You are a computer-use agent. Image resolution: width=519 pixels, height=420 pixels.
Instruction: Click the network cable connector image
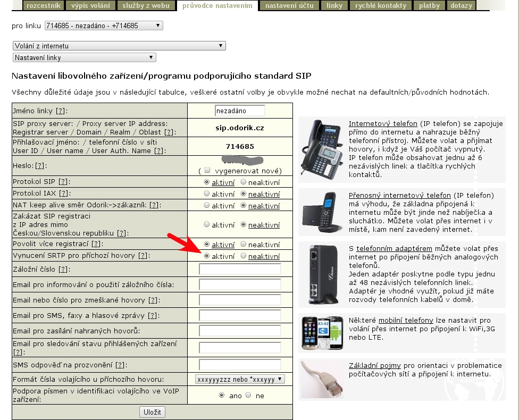tap(322, 380)
